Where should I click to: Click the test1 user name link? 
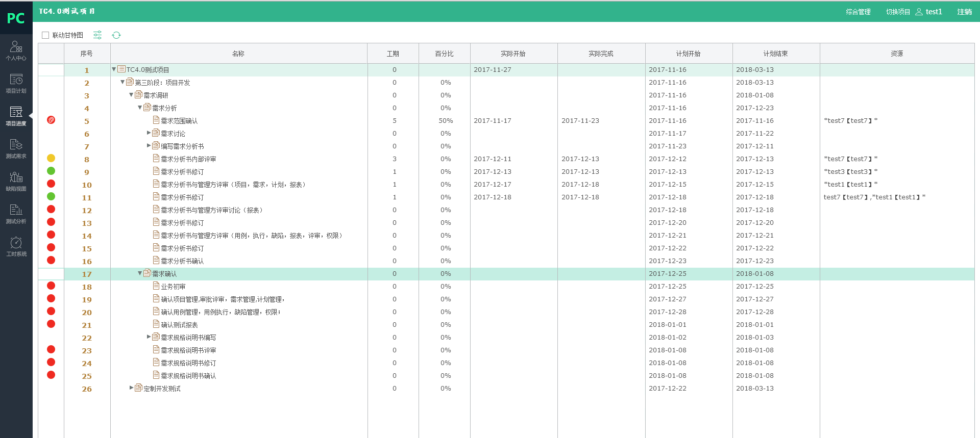[934, 12]
